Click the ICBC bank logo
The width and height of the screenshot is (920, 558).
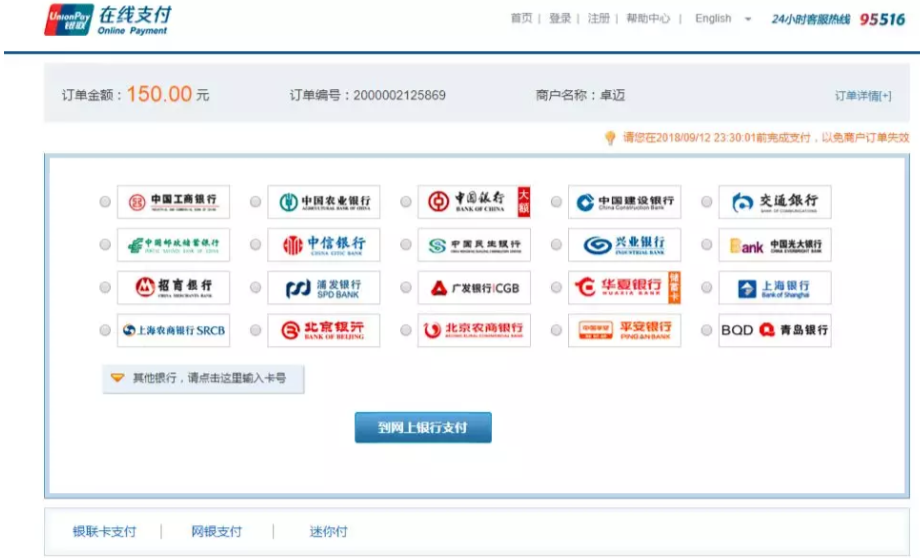173,202
